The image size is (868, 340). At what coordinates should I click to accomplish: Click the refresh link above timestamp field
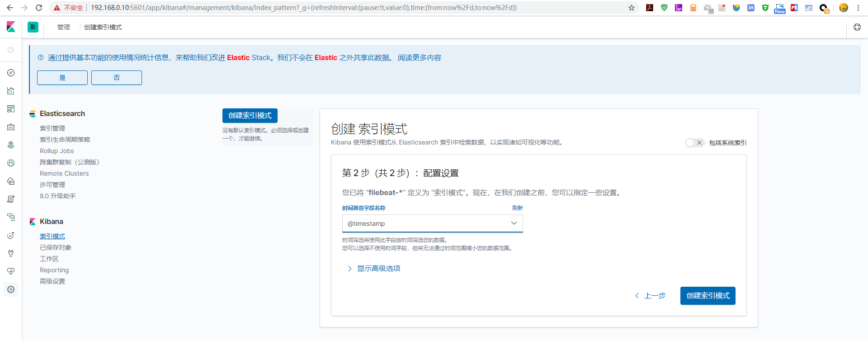click(x=518, y=208)
